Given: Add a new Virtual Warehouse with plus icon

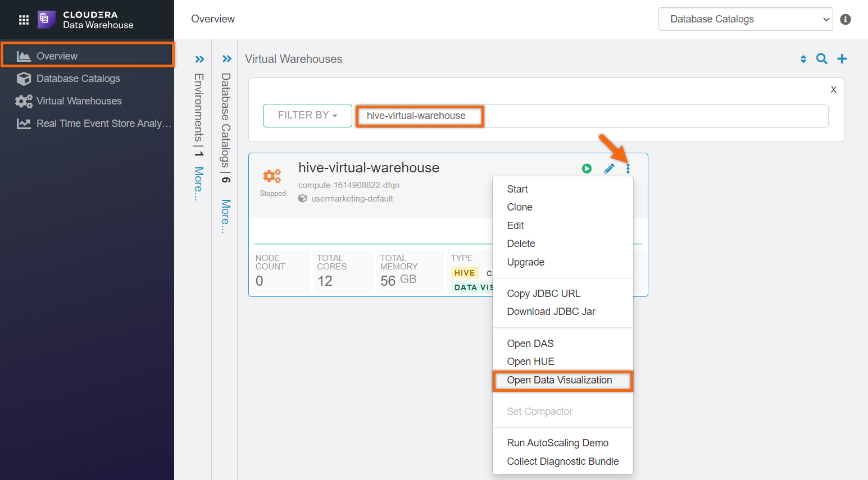Looking at the screenshot, I should pyautogui.click(x=842, y=59).
